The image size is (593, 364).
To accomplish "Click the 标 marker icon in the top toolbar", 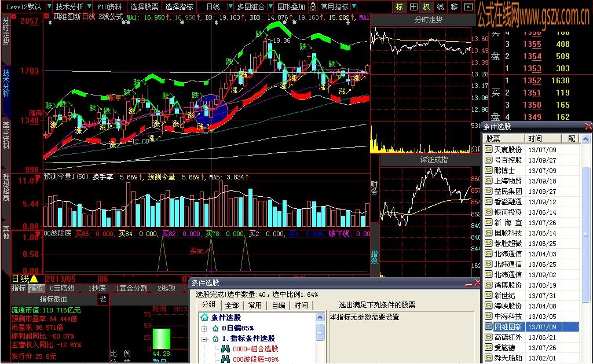I will pos(399,7).
